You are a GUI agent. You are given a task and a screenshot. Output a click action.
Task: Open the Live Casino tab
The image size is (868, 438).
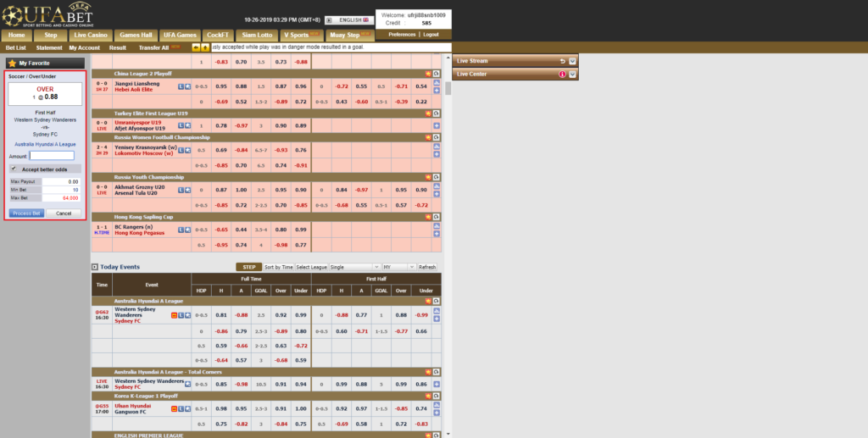click(91, 36)
